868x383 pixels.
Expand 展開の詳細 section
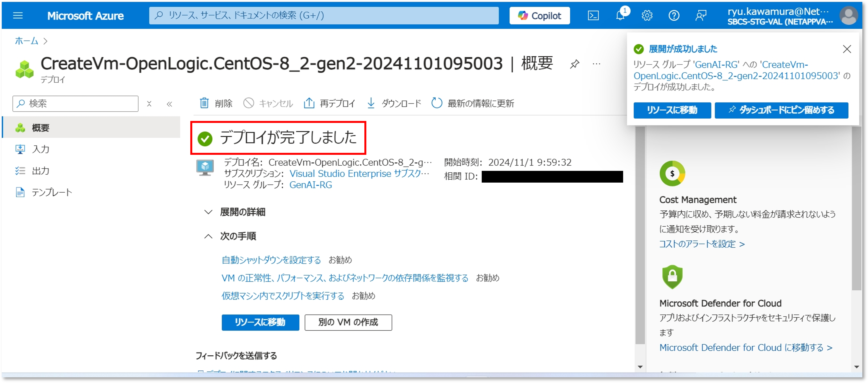coord(235,212)
